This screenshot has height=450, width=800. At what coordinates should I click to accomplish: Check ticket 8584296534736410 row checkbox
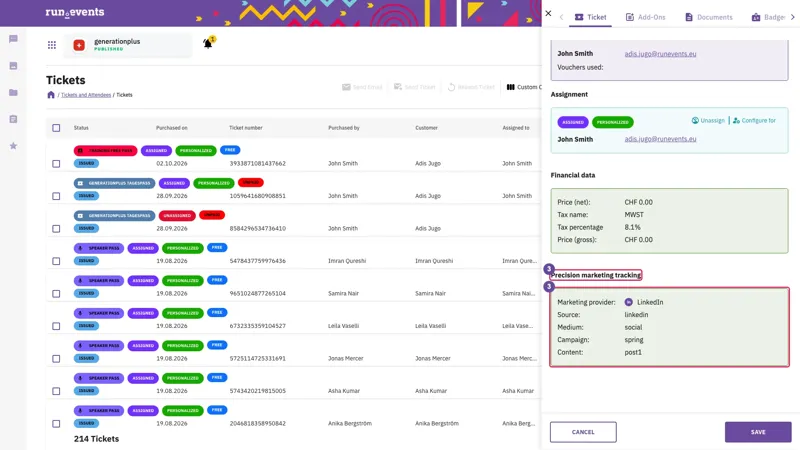tap(56, 229)
